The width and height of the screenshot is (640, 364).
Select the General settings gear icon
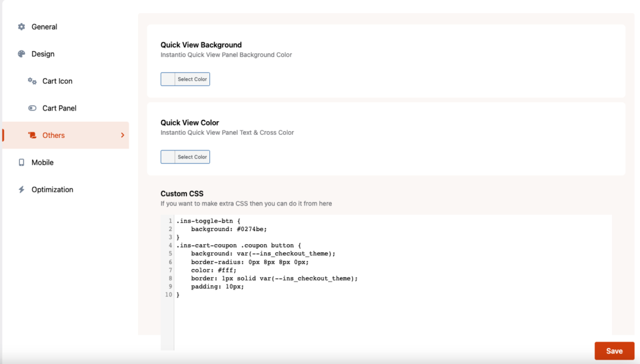[22, 26]
